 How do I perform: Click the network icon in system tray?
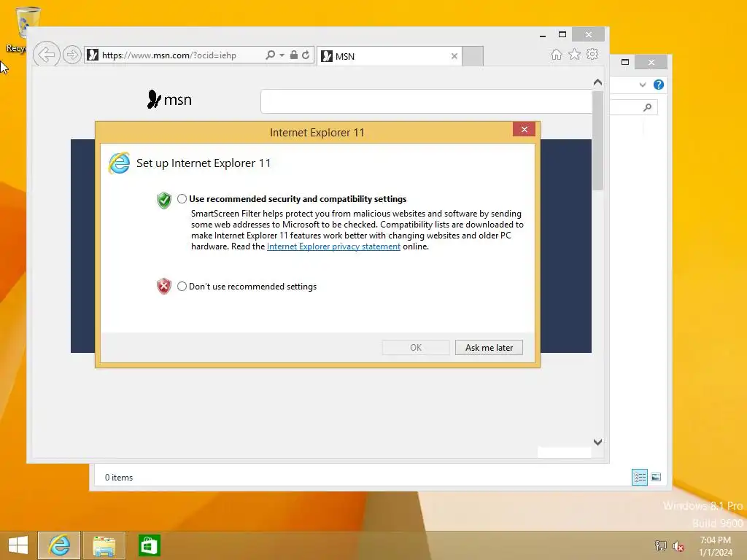pyautogui.click(x=660, y=545)
